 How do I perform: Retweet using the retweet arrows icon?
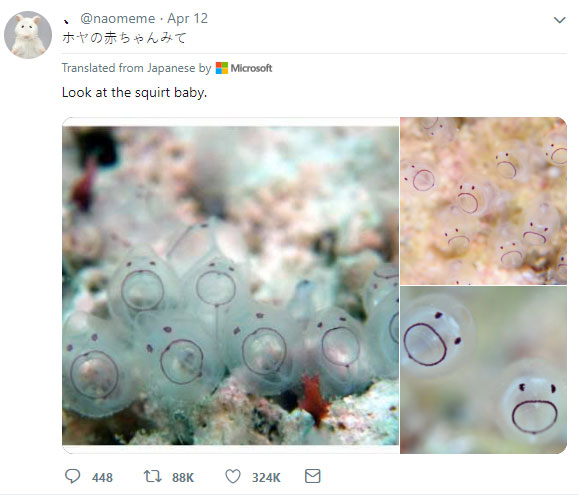pyautogui.click(x=153, y=476)
